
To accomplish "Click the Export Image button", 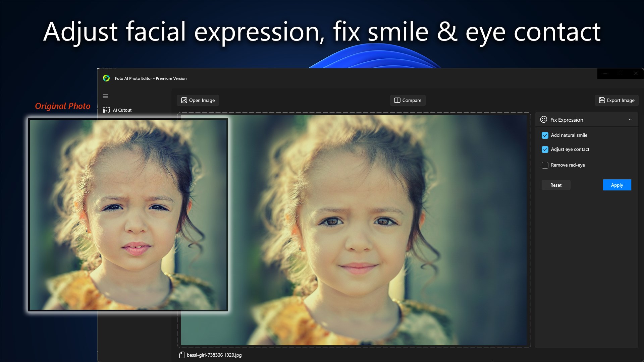I will point(616,100).
